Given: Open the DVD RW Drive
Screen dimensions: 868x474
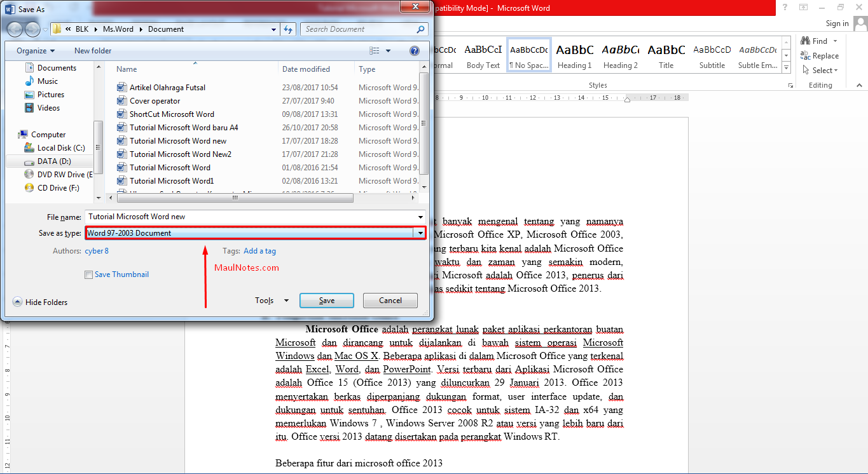Looking at the screenshot, I should [x=58, y=175].
